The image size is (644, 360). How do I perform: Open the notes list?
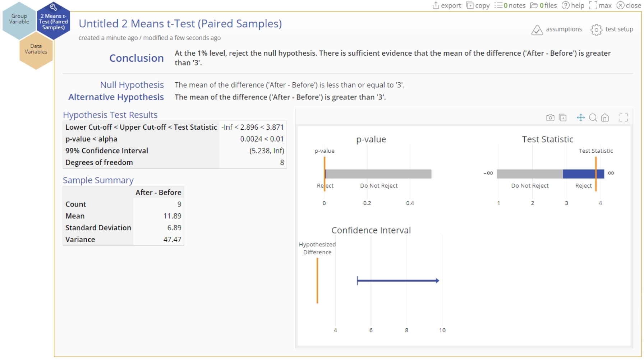(510, 5)
